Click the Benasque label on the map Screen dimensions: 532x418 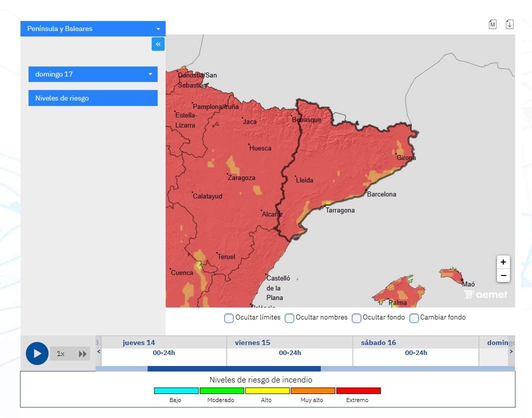tap(306, 119)
